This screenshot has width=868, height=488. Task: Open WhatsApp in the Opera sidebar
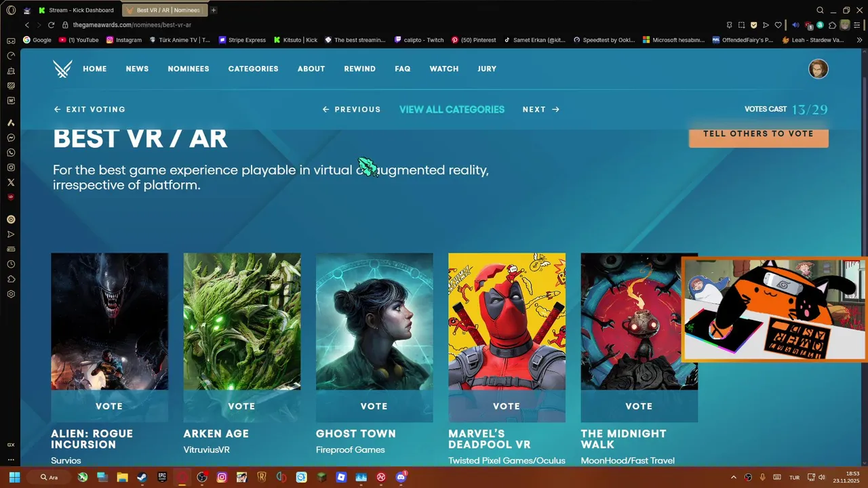11,152
